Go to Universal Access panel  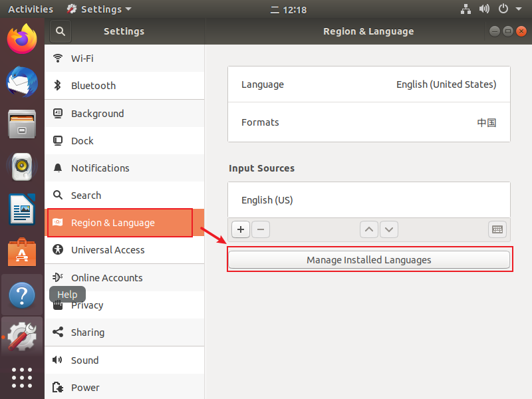(x=124, y=250)
